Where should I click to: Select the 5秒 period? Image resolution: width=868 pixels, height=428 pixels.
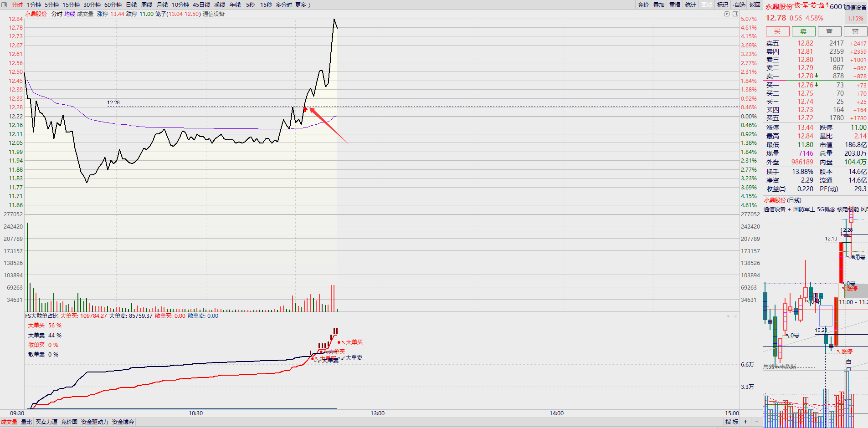pyautogui.click(x=251, y=5)
